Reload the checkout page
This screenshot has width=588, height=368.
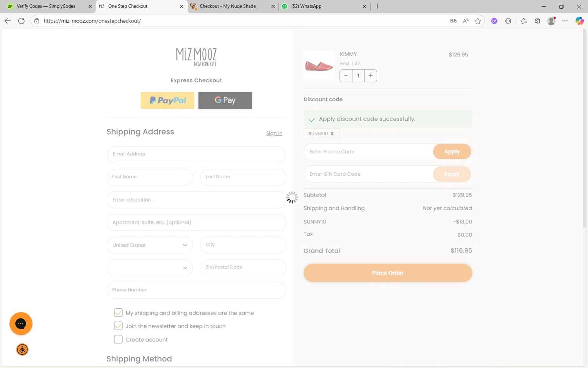coord(22,21)
